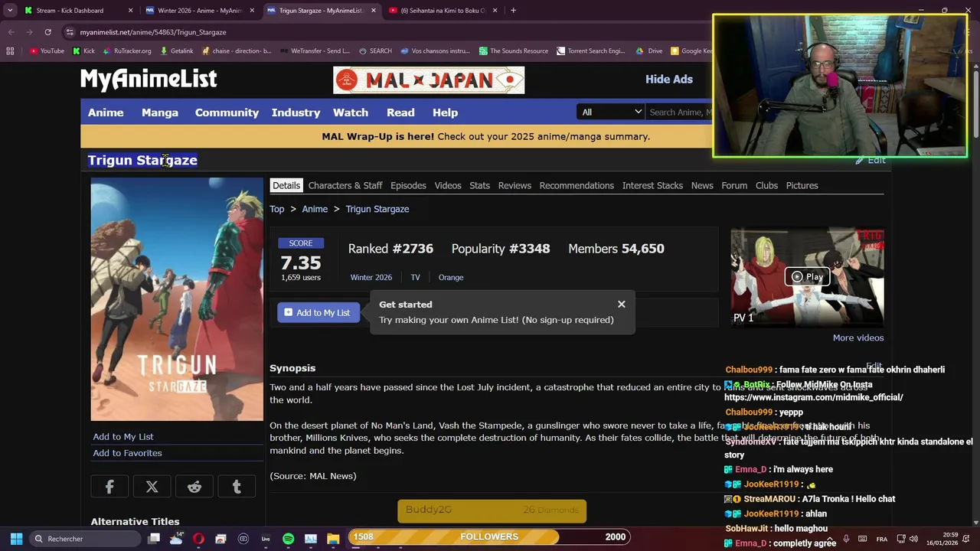
Task: Close the Stream - Kick Dashboard tab
Action: (130, 11)
